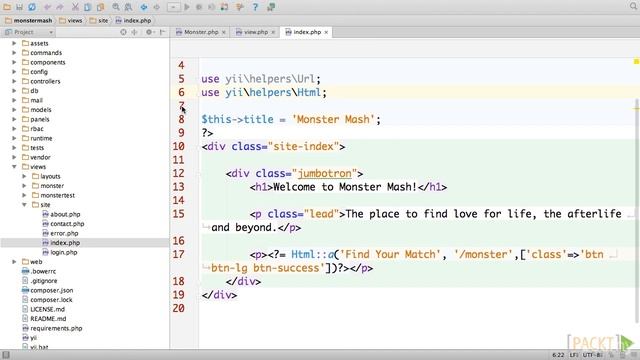Expand the assets folder
640x360 pixels.
[14, 43]
